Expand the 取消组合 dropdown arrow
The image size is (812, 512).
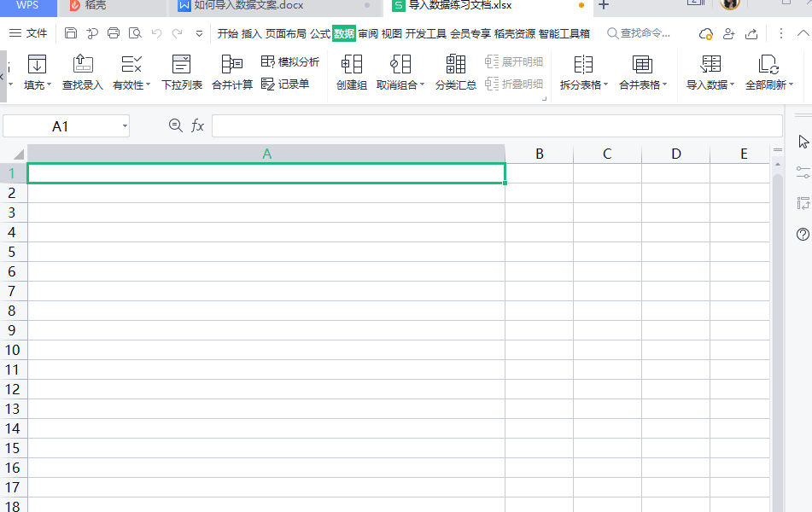click(x=422, y=84)
